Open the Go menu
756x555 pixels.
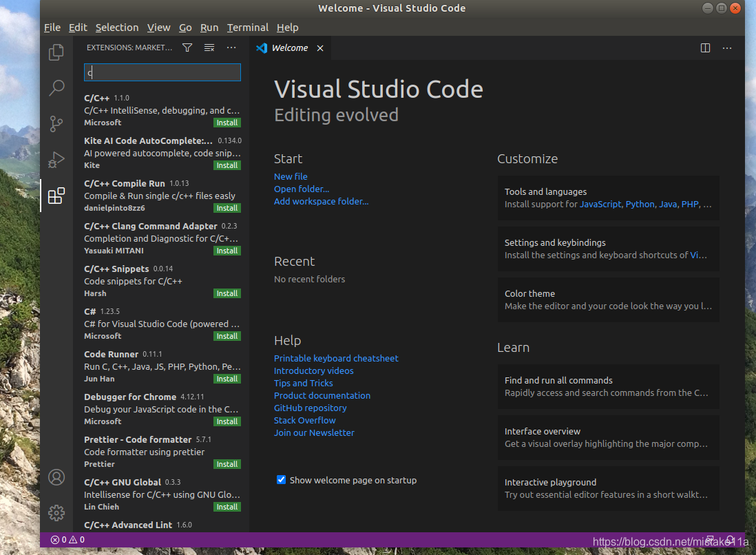pos(185,28)
